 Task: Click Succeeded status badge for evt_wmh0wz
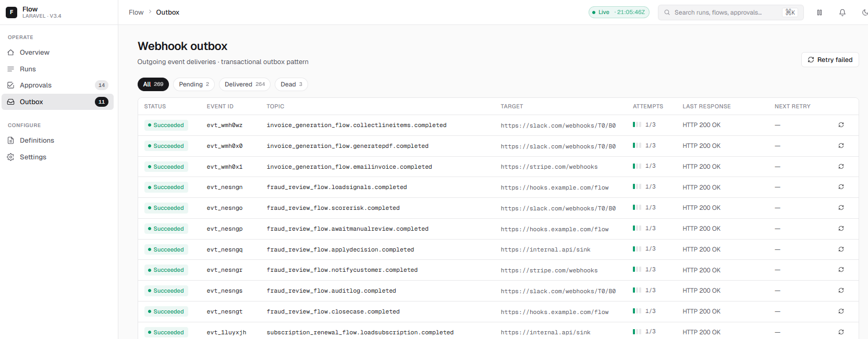pyautogui.click(x=166, y=125)
